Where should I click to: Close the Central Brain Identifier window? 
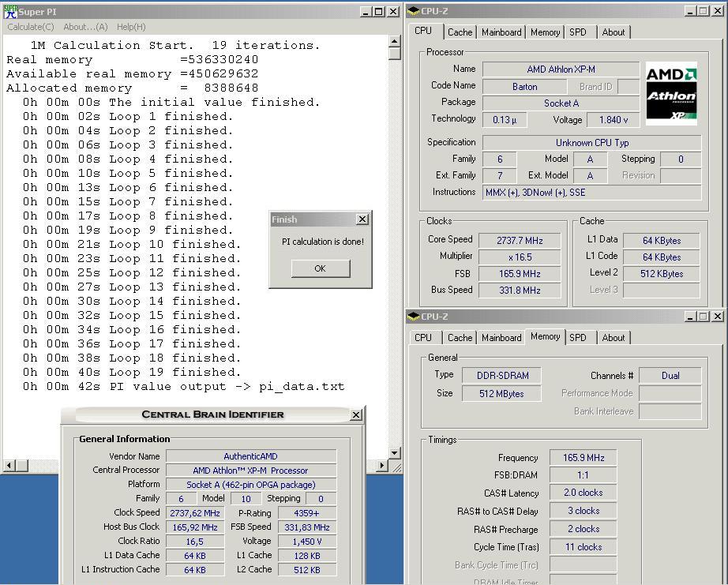pyautogui.click(x=355, y=414)
